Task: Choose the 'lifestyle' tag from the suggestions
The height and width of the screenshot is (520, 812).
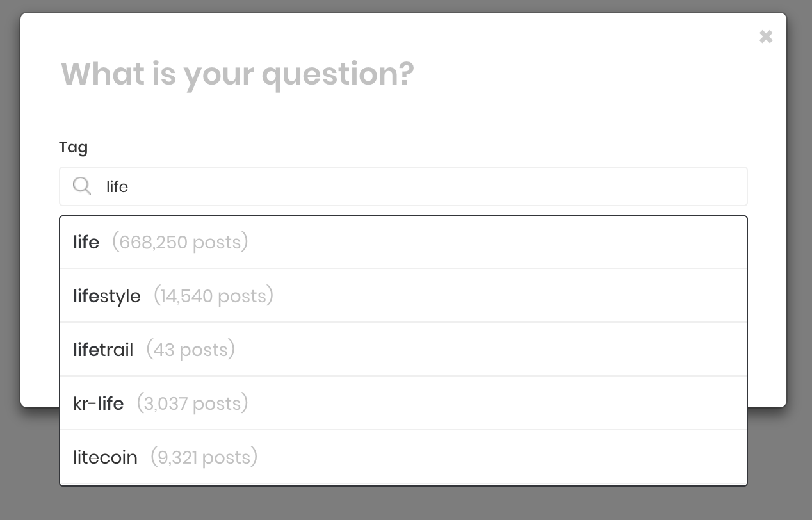Action: 403,295
